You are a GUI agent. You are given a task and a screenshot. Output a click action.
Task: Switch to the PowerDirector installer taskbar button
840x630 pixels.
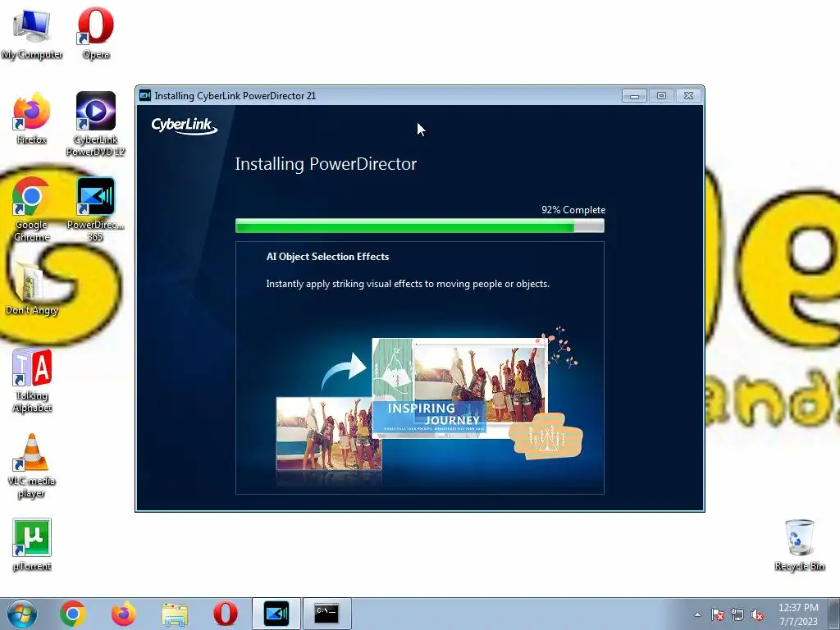[276, 614]
